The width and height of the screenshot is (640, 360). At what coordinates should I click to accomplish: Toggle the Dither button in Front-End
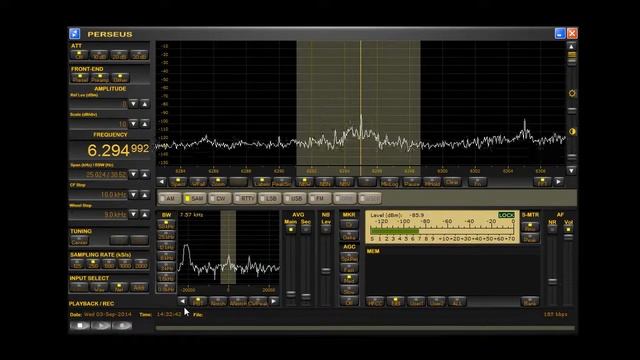click(x=120, y=78)
